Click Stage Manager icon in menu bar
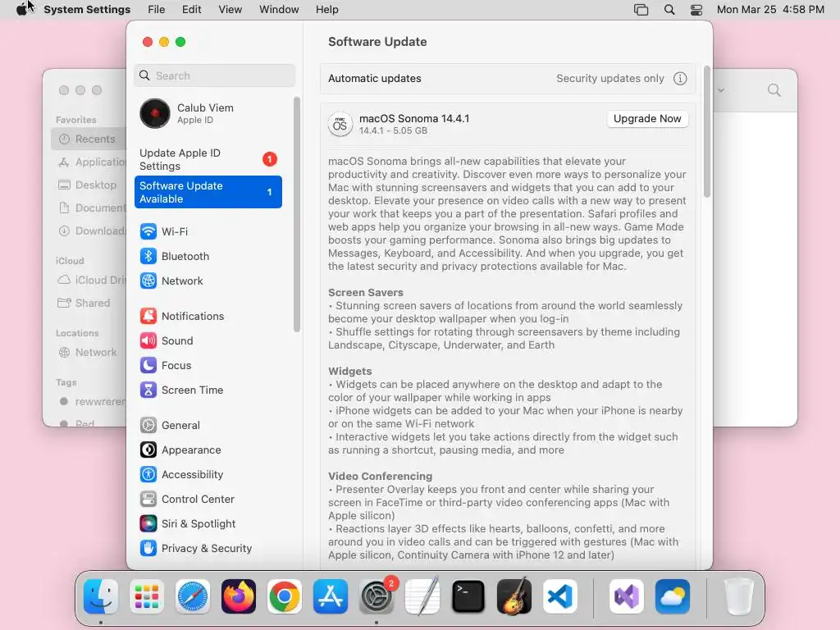Screen dimensions: 840x630 (641, 10)
